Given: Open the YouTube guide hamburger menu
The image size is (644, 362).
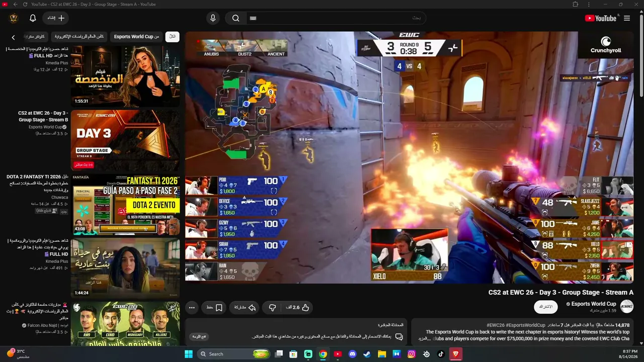Looking at the screenshot, I should (627, 18).
